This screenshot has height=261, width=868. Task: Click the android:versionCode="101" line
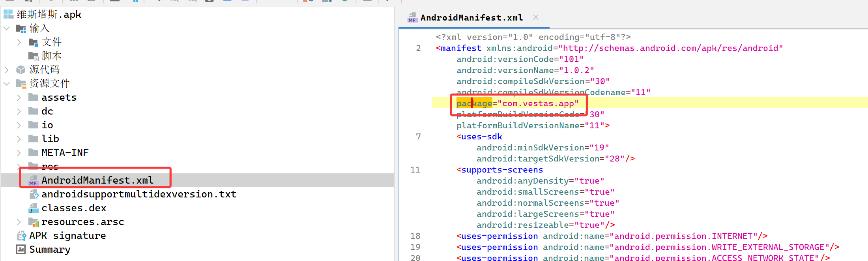pyautogui.click(x=520, y=59)
